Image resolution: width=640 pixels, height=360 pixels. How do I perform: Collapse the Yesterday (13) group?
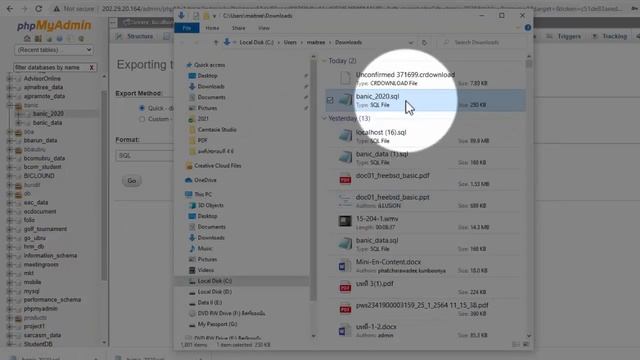324,118
